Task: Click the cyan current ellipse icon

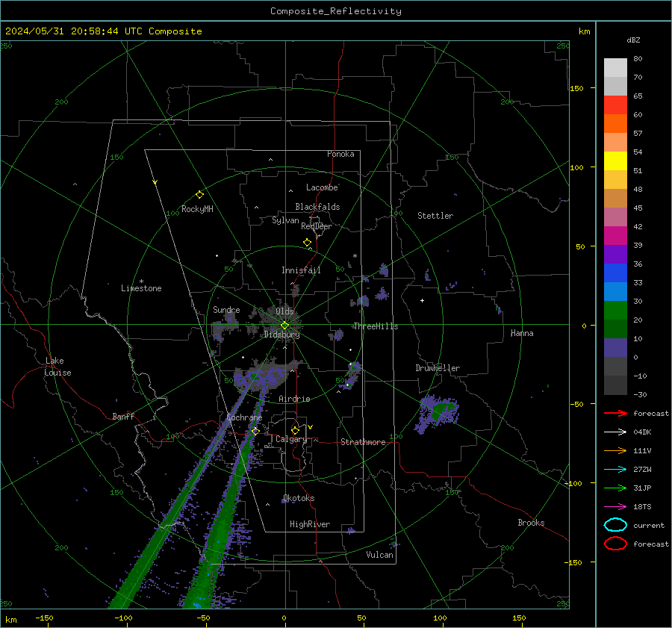Action: [615, 525]
